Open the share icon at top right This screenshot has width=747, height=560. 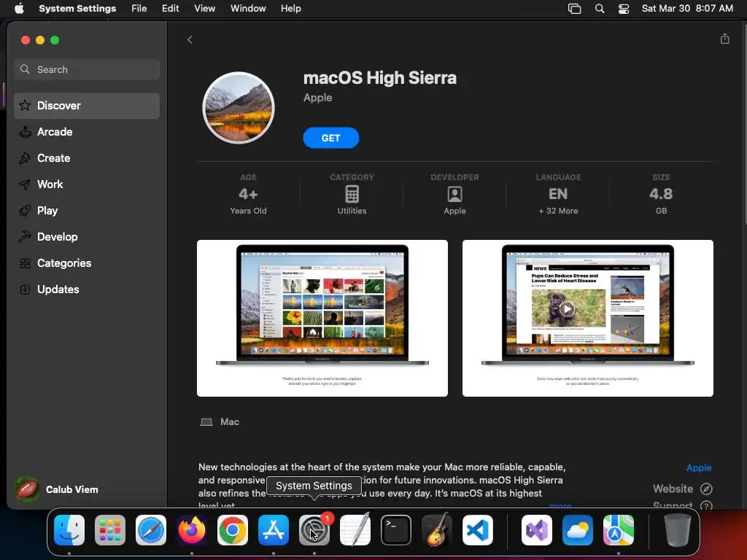[724, 39]
